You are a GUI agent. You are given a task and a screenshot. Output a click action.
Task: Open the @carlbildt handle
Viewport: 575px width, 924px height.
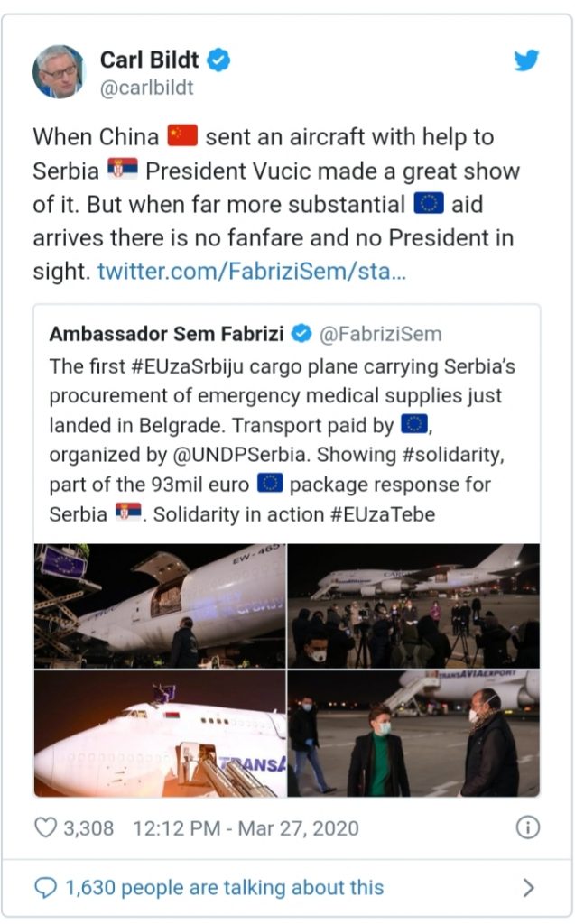[146, 88]
